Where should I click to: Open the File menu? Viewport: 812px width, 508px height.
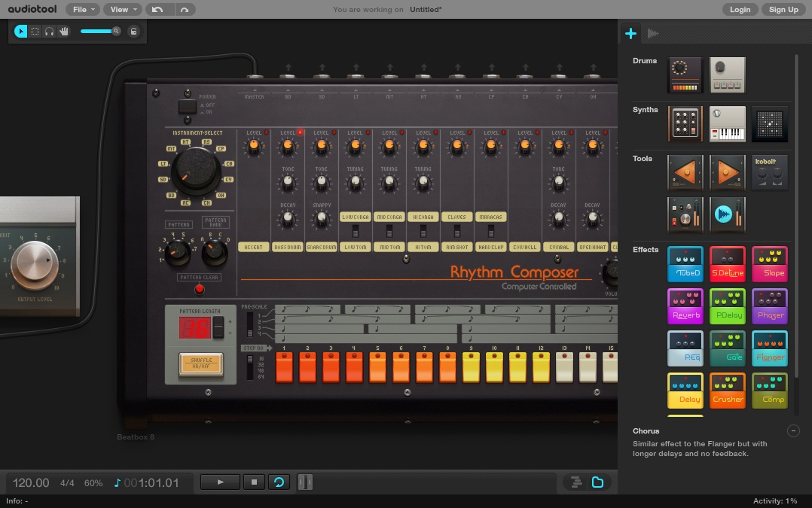(x=83, y=9)
